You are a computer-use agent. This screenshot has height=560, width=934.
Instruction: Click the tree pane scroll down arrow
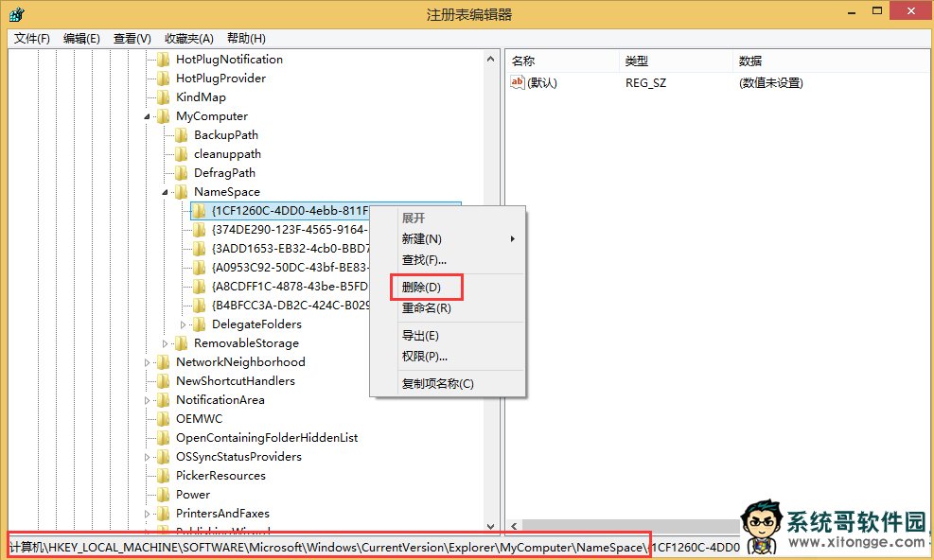(491, 526)
